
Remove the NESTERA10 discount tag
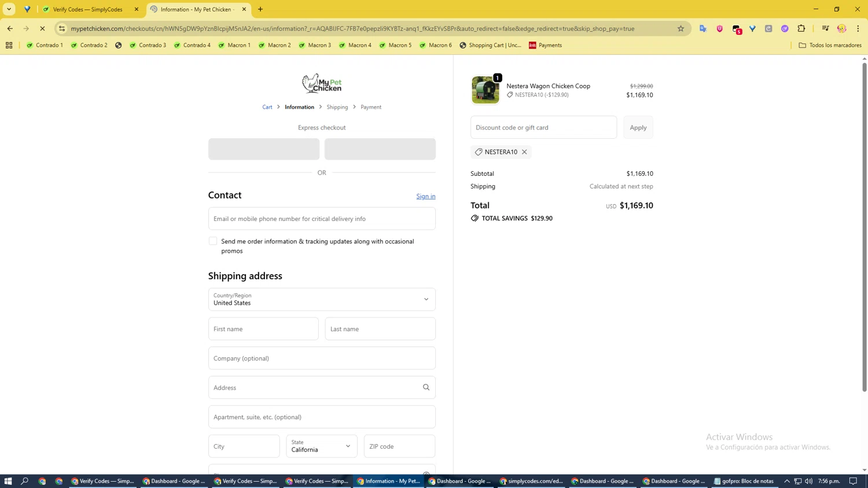coord(524,152)
